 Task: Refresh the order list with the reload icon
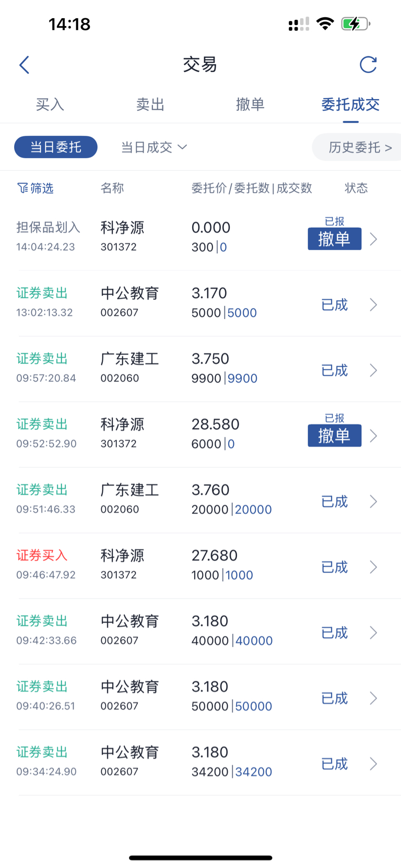pyautogui.click(x=368, y=65)
